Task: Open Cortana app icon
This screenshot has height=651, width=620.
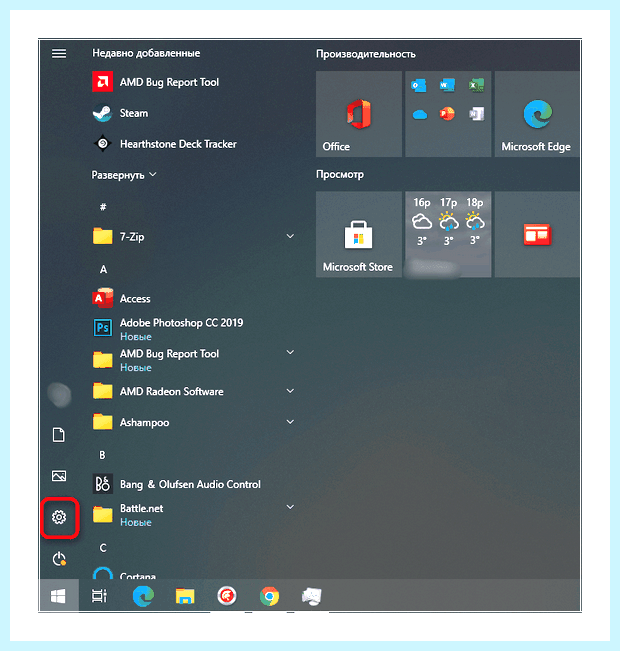Action: point(102,573)
